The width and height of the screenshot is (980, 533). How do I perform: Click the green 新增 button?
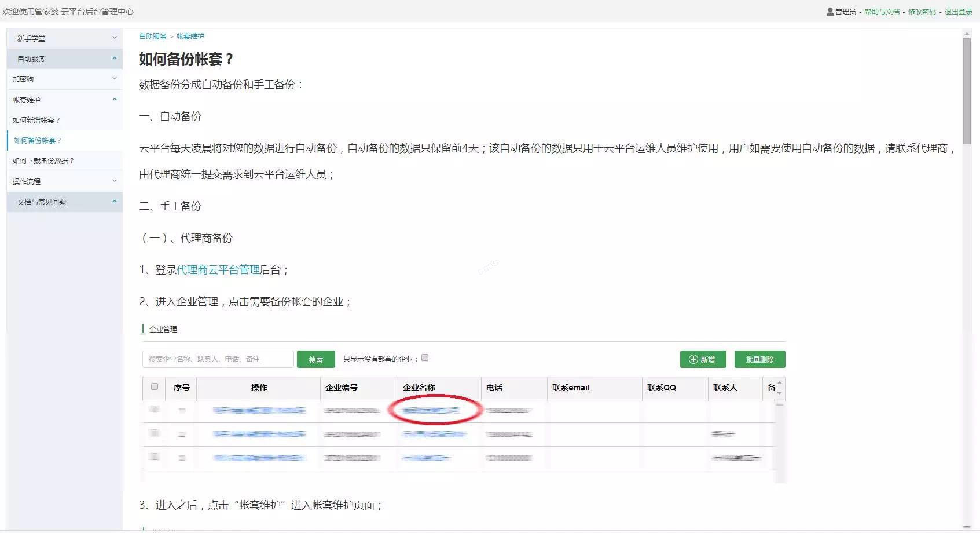coord(703,359)
